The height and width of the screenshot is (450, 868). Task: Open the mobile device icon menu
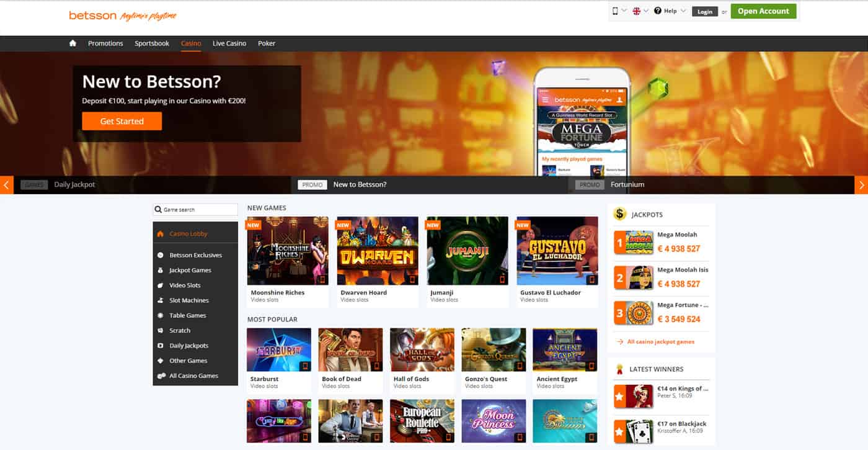[x=616, y=11]
